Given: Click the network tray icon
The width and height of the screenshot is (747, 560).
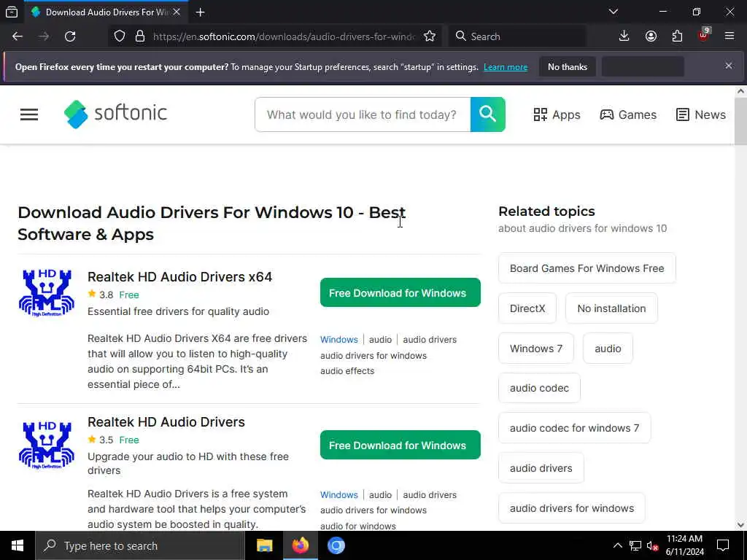Looking at the screenshot, I should coord(635,545).
